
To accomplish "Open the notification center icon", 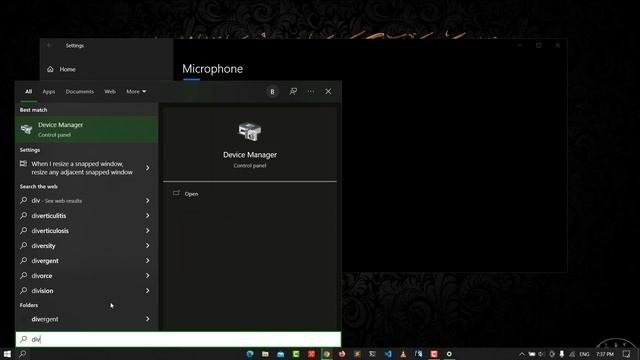I will coord(627,354).
